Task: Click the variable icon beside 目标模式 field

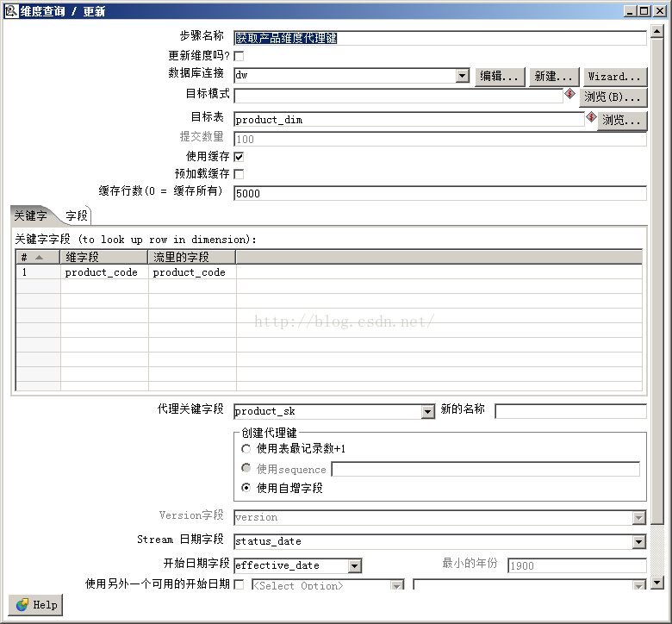Action: click(x=569, y=93)
